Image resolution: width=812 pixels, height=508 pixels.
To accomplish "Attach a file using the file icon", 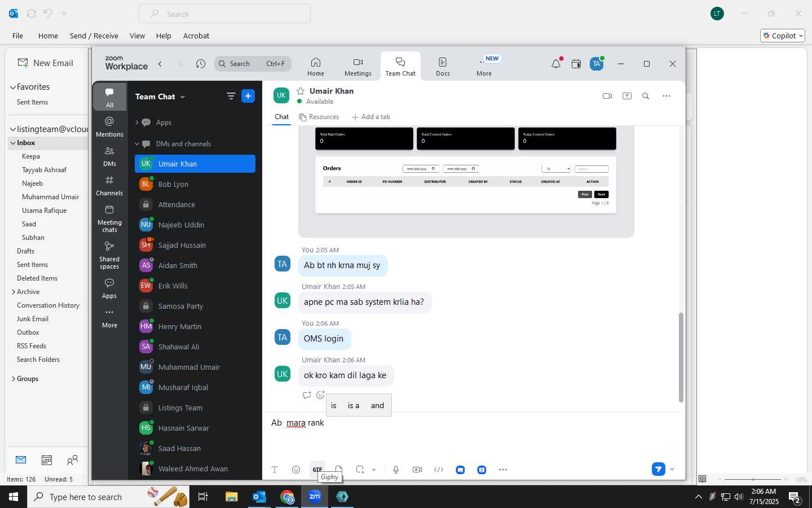I will (339, 470).
